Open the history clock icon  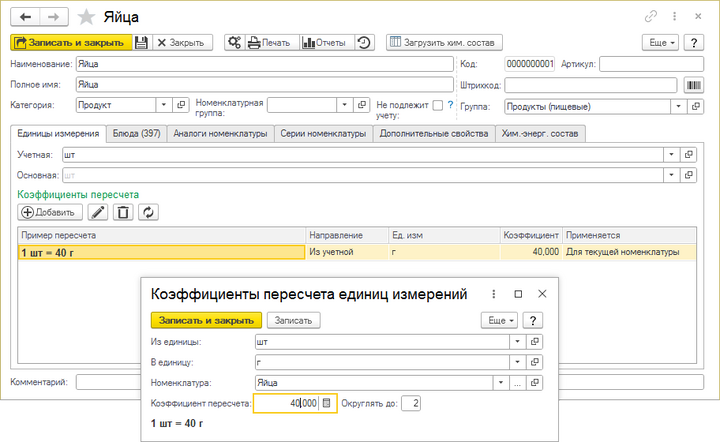364,43
